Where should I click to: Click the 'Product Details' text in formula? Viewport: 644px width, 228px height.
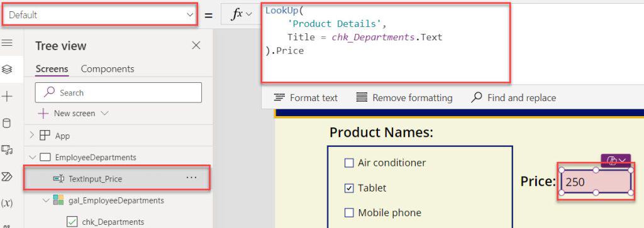click(x=335, y=24)
